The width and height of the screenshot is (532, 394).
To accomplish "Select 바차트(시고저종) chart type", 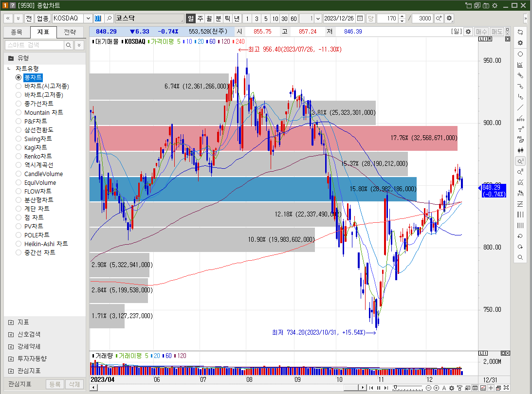I will click(18, 86).
